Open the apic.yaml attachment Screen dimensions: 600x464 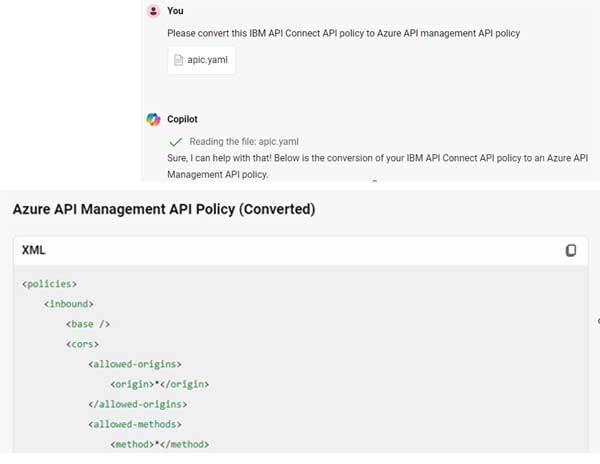pyautogui.click(x=201, y=60)
